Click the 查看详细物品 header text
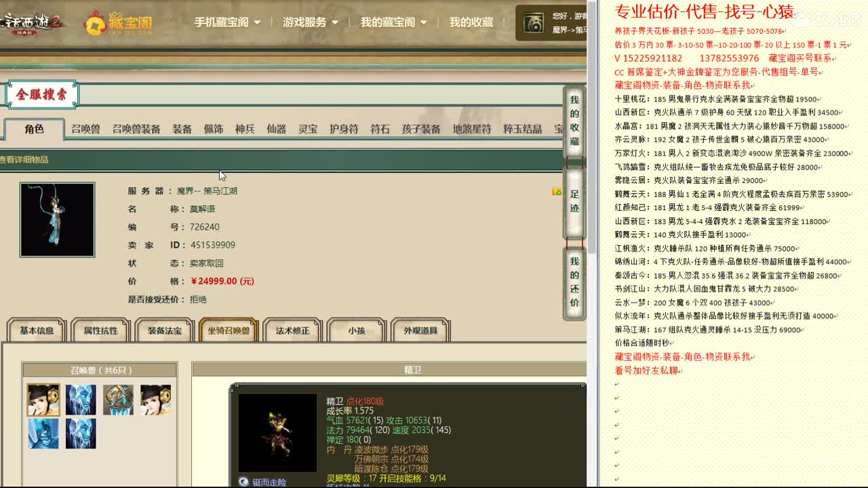The image size is (868, 488). pyautogui.click(x=24, y=160)
